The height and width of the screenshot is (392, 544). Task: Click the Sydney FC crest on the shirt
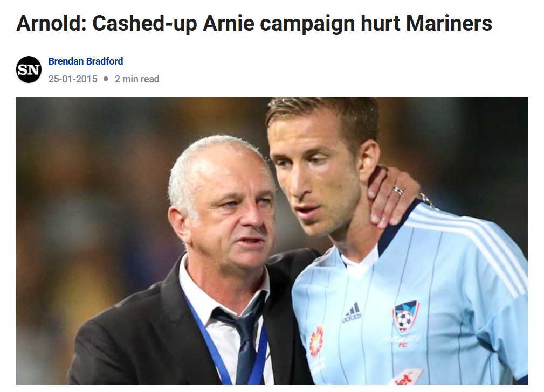pos(405,317)
